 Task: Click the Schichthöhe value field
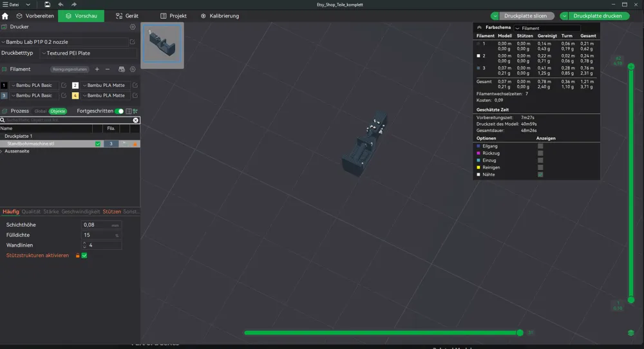click(101, 225)
